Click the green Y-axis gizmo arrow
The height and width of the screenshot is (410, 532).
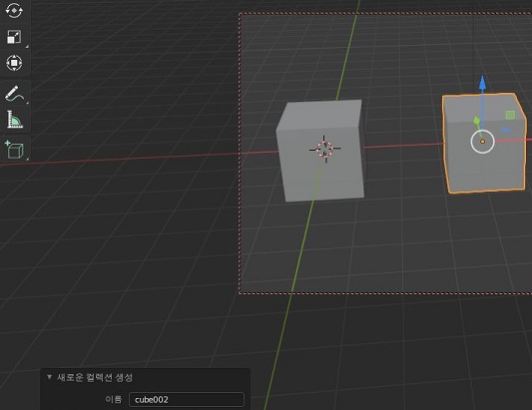click(477, 121)
